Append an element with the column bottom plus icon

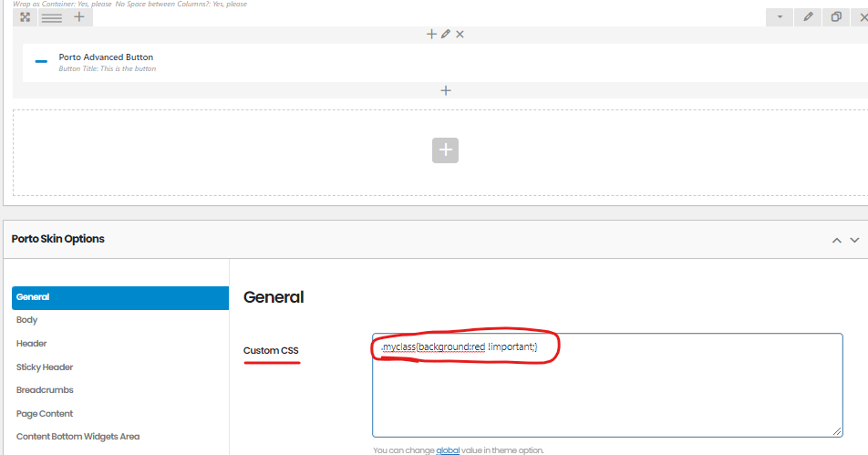tap(446, 91)
